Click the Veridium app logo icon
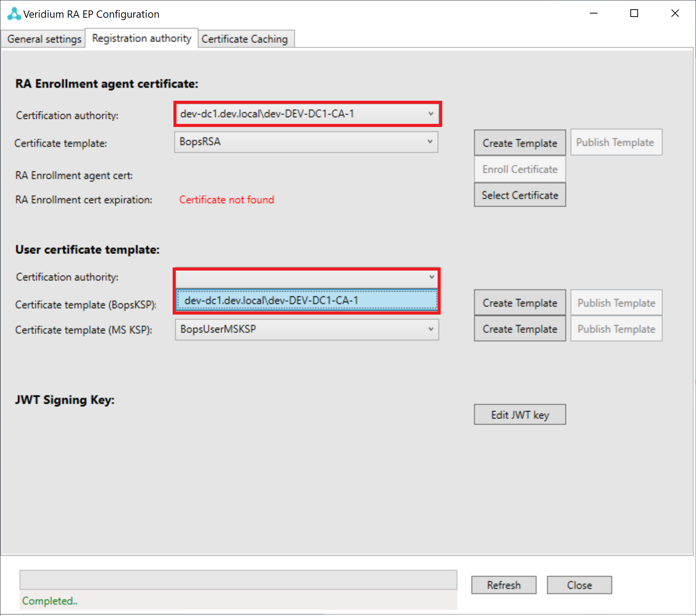Viewport: 696px width, 616px height. tap(14, 14)
